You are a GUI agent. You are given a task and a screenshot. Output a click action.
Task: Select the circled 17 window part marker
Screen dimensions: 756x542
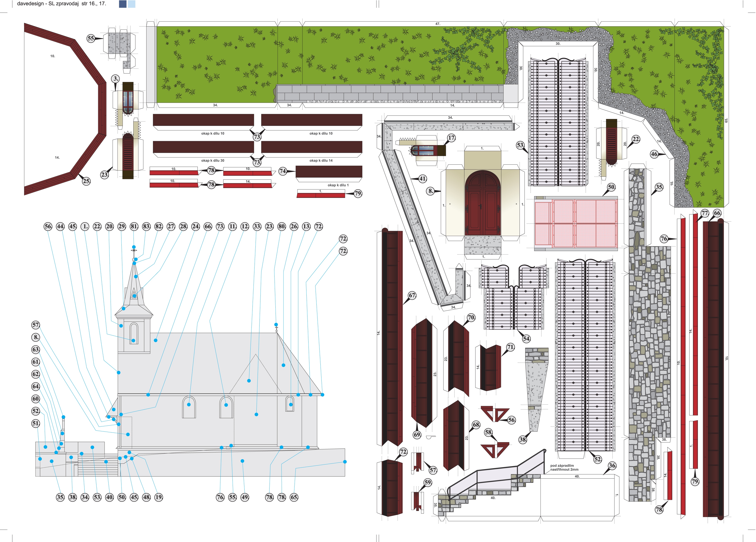tap(451, 138)
